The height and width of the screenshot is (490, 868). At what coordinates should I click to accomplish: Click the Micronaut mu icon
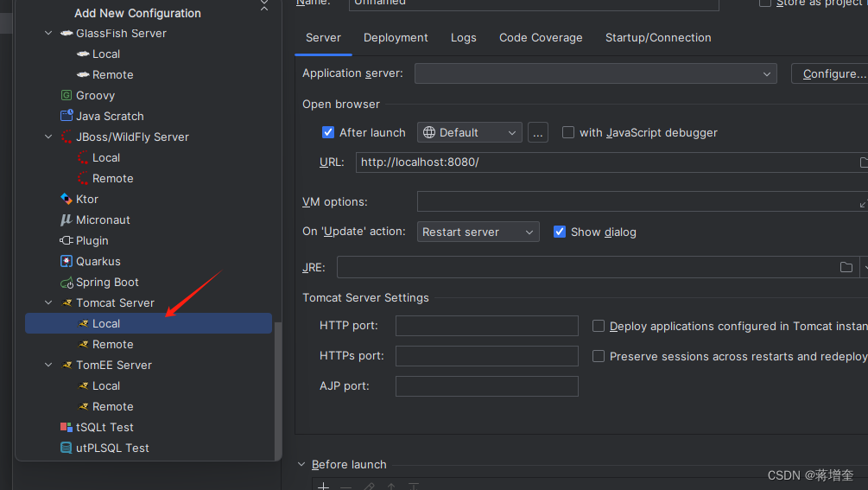pos(67,220)
